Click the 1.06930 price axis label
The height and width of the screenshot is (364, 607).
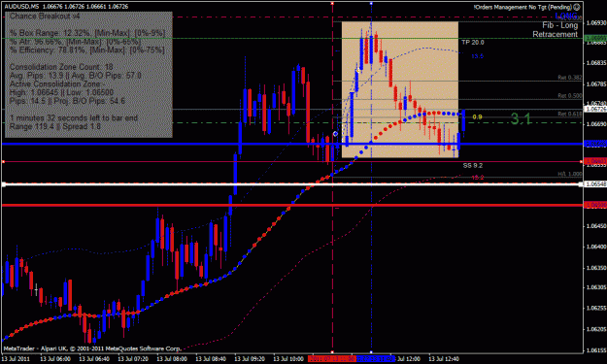pos(596,23)
